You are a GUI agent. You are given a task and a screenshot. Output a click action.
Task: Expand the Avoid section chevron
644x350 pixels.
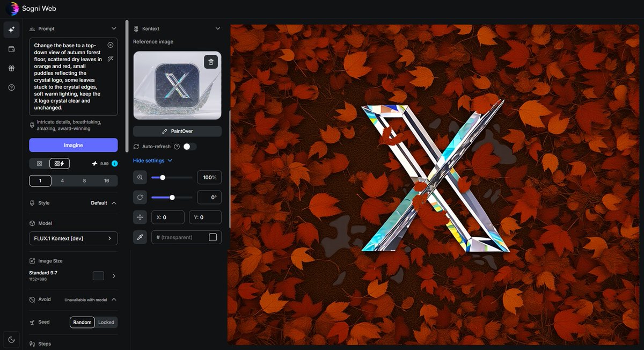114,299
